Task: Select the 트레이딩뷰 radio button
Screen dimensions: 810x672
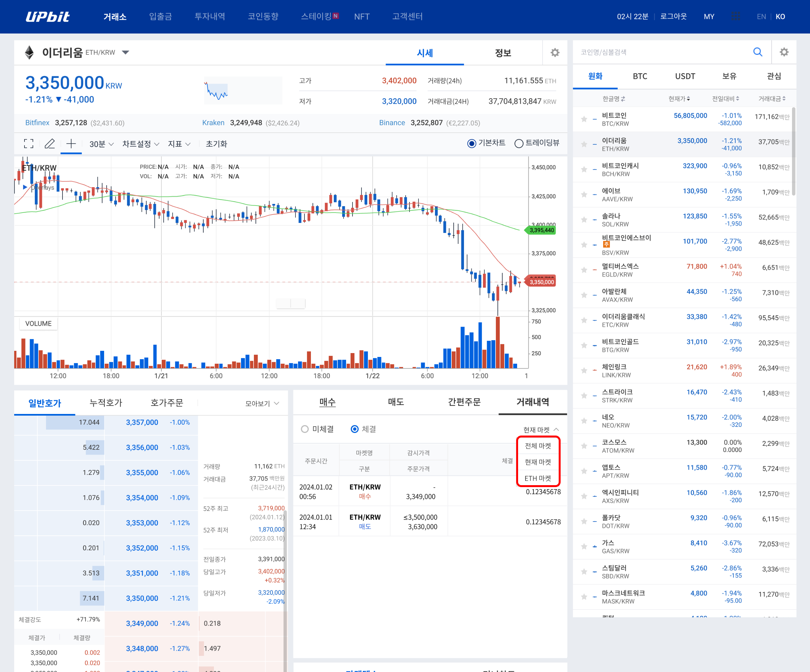Action: (x=519, y=143)
